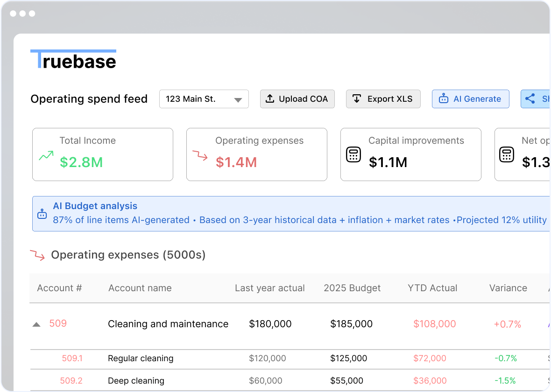Click the green trend-up icon in Total Income
This screenshot has width=551, height=392.
tap(46, 155)
